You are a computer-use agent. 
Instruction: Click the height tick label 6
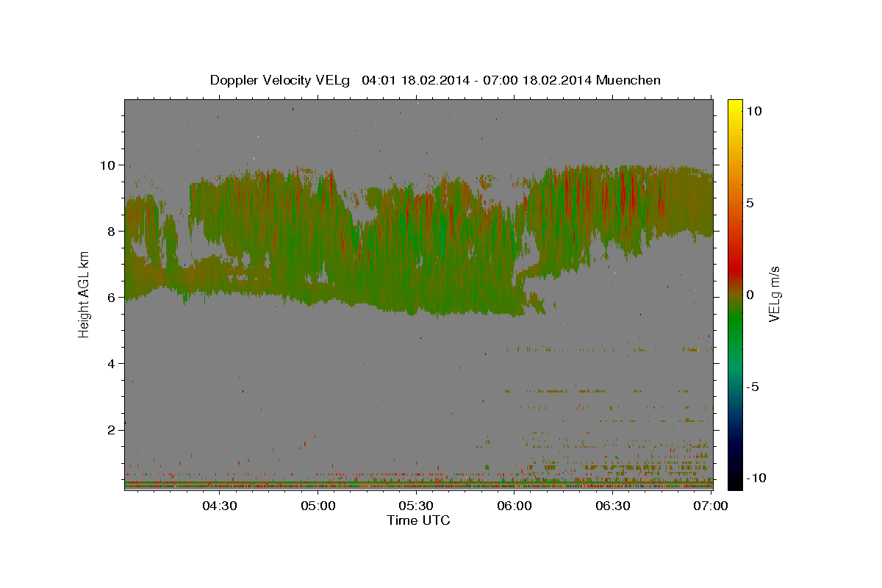tap(112, 297)
